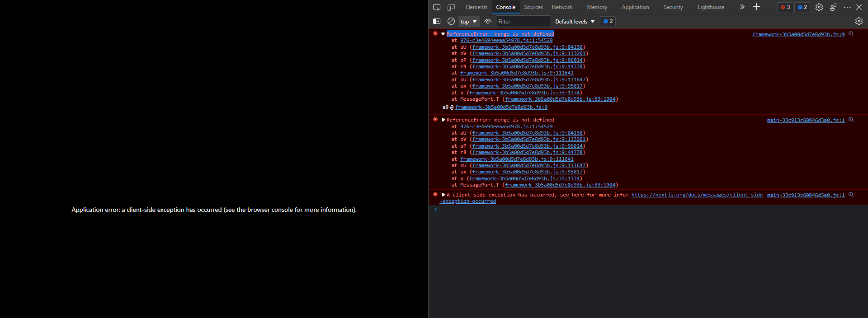Open the feedback/people icon
868x318 pixels.
[x=834, y=7]
